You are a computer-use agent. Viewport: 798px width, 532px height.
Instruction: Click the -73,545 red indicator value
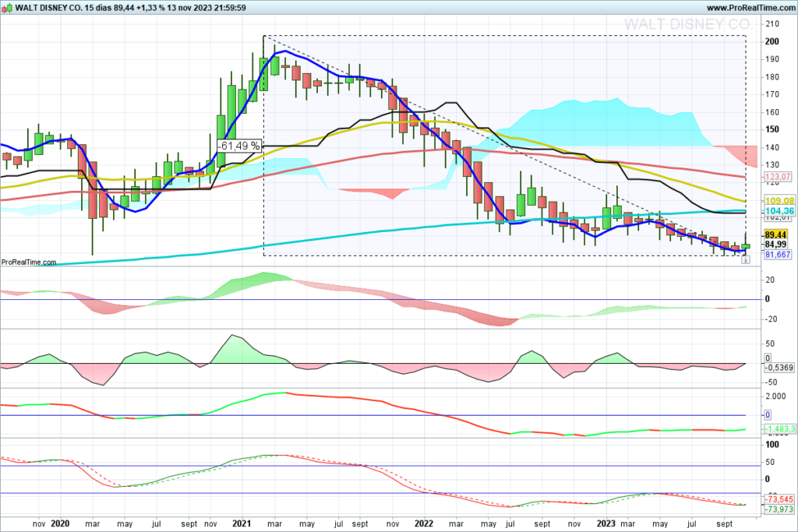point(779,499)
